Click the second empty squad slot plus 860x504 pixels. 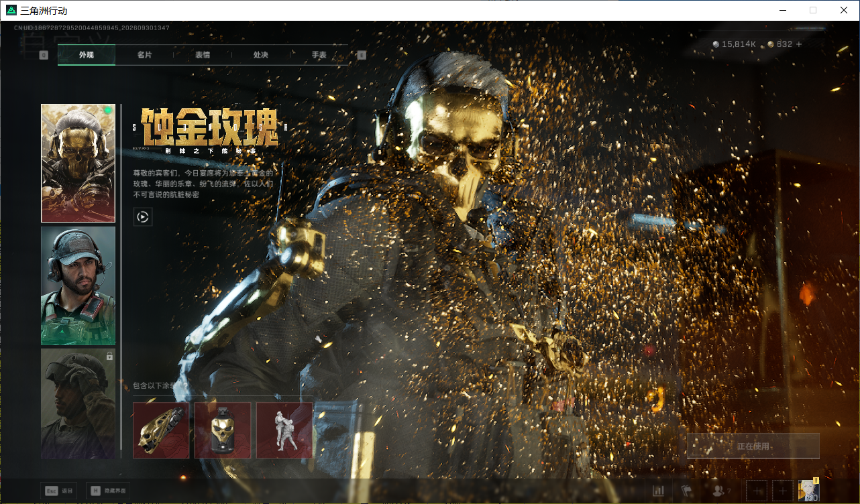783,491
